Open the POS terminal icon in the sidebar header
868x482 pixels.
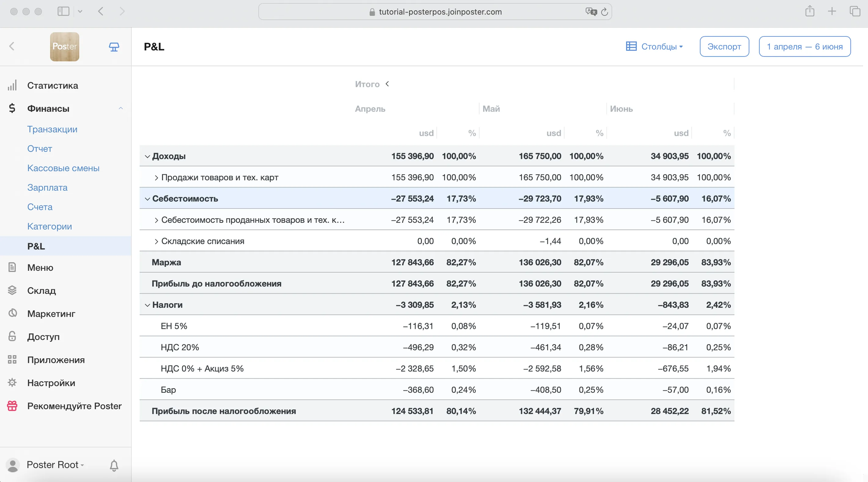click(x=114, y=47)
